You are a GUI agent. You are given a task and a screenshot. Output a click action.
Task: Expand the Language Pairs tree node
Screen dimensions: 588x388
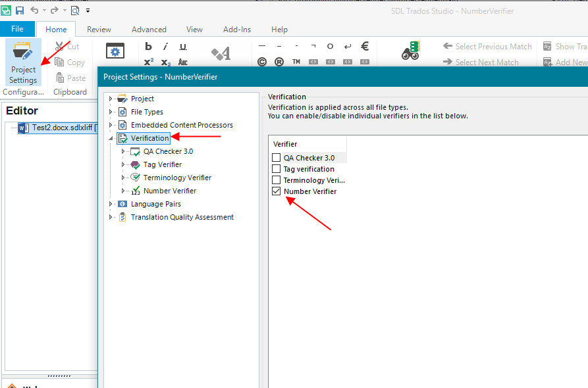click(x=110, y=204)
